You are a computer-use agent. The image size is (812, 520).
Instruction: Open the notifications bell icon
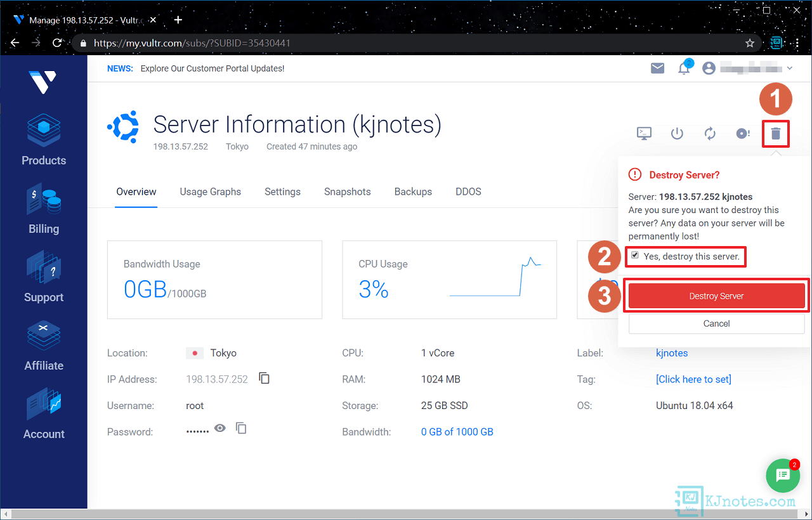pyautogui.click(x=684, y=68)
